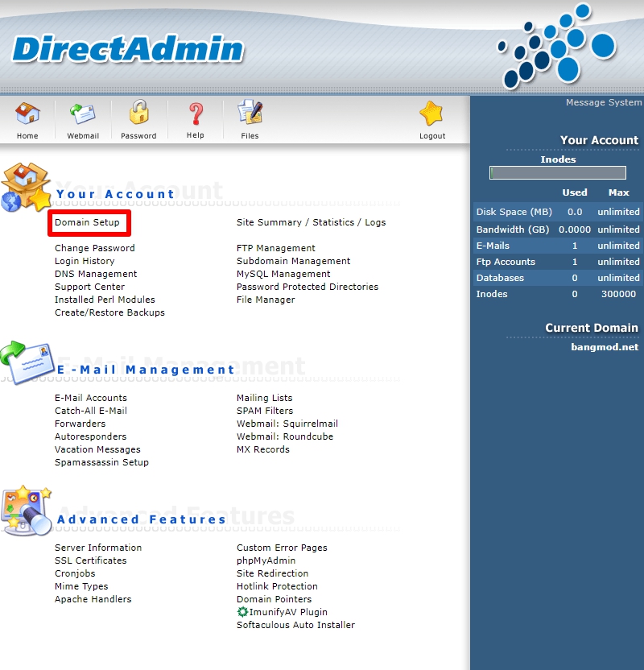The image size is (644, 670).
Task: Open Spamassassin Setup
Action: tap(101, 461)
